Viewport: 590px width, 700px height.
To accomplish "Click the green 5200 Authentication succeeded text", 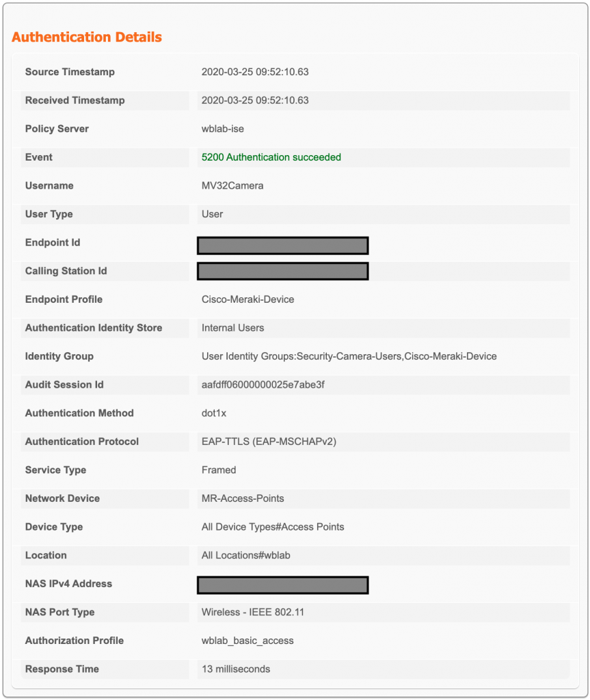I will [271, 157].
